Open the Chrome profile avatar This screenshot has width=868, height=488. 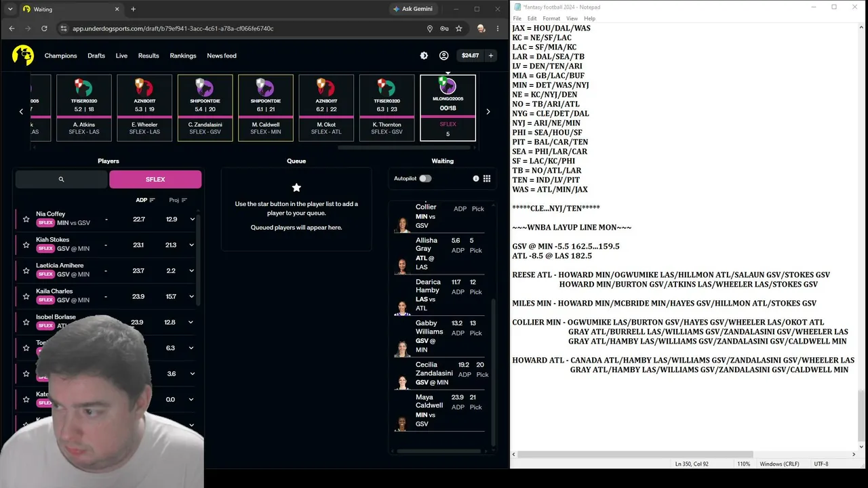click(481, 28)
